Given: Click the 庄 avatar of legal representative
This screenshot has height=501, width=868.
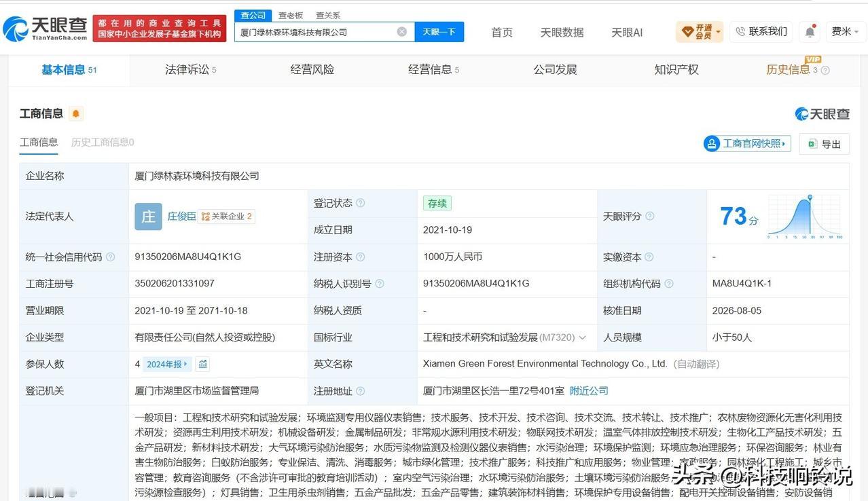Looking at the screenshot, I should click(x=148, y=217).
